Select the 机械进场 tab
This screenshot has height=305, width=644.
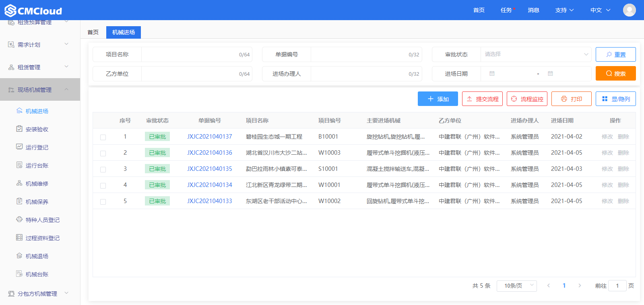pos(124,32)
